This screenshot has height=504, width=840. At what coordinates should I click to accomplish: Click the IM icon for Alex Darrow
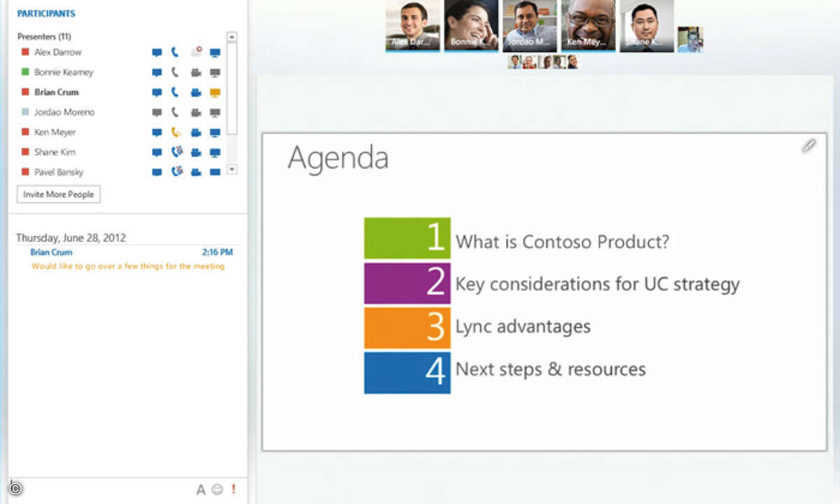157,52
